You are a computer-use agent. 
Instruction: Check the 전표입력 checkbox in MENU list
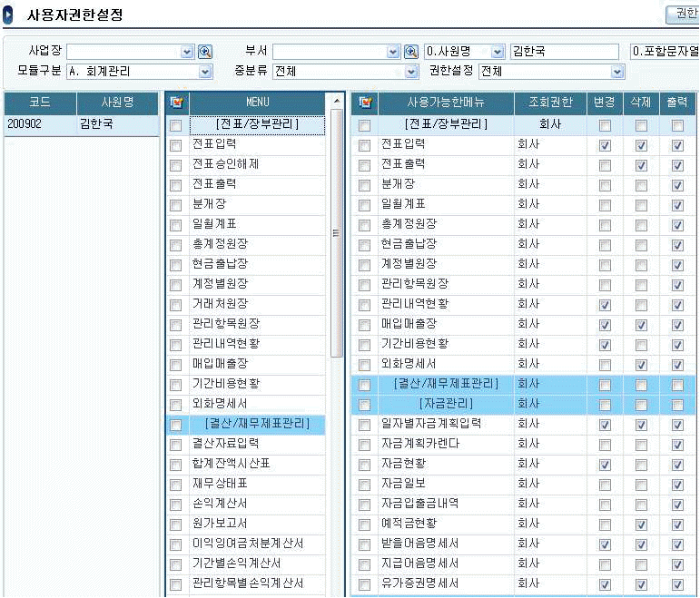(176, 145)
